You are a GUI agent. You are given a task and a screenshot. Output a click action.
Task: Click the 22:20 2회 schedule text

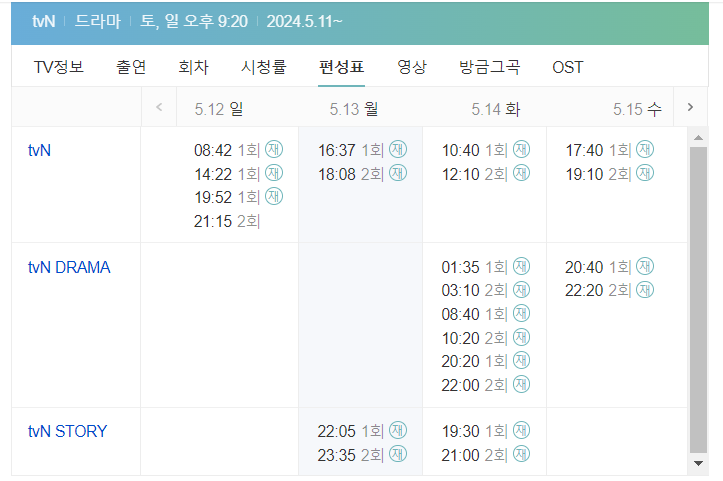[598, 291]
